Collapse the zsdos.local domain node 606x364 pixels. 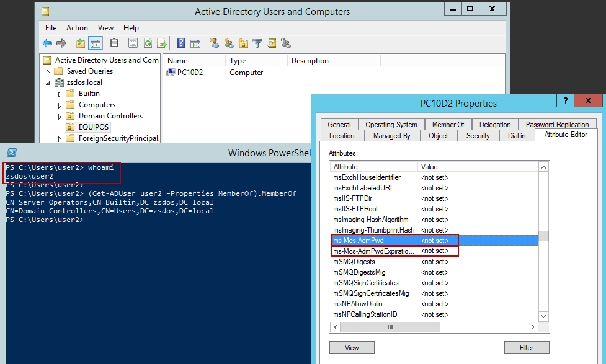48,82
